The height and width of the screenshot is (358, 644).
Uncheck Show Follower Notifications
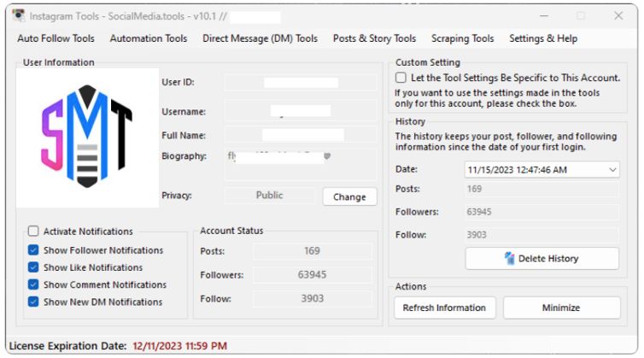[33, 249]
